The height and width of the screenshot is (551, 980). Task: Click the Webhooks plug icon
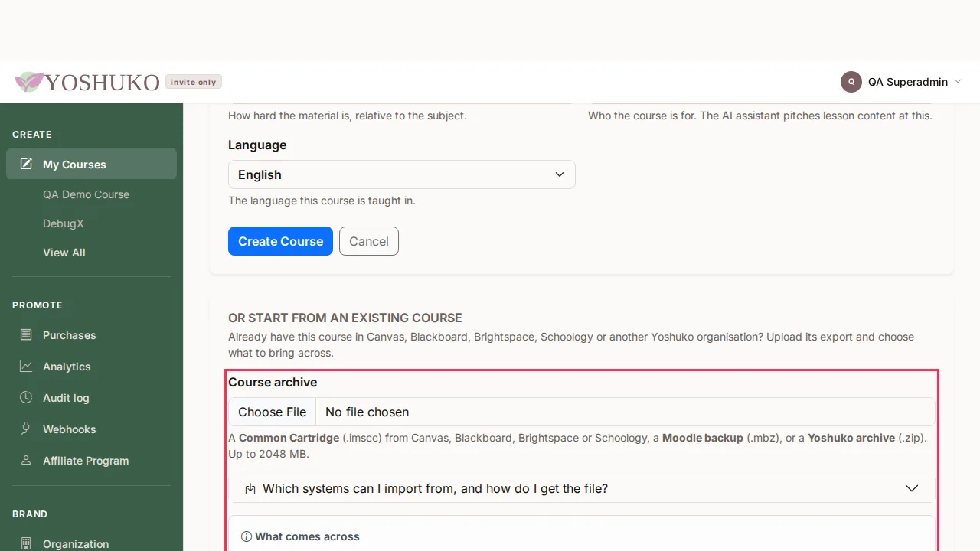(x=26, y=429)
